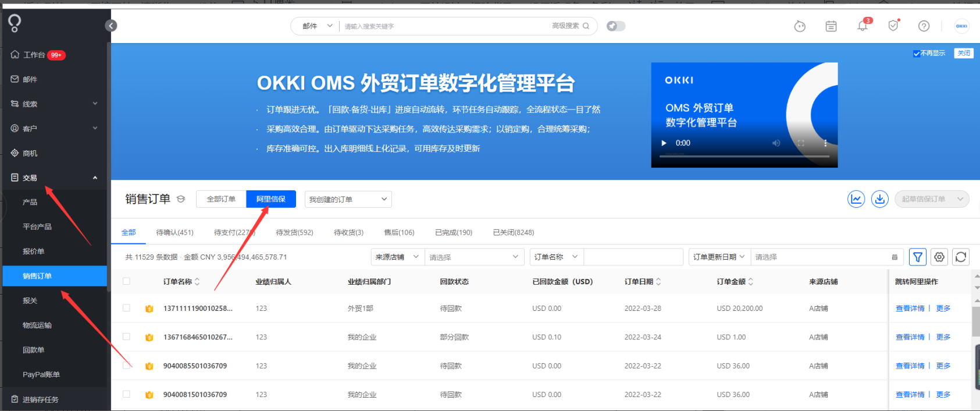Click order badge icon for 1367168465010267

[x=149, y=337]
